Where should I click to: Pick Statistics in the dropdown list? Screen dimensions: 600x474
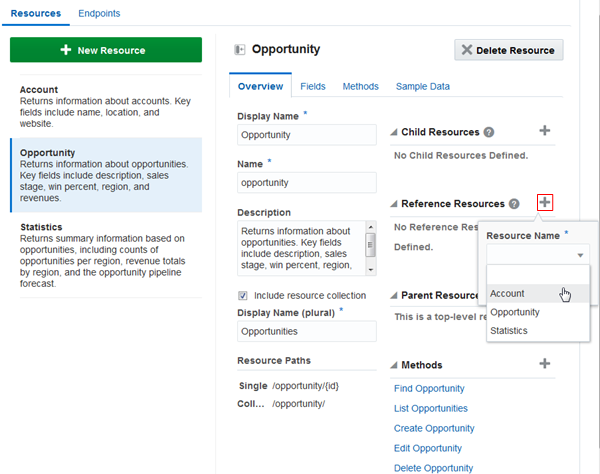pyautogui.click(x=509, y=330)
